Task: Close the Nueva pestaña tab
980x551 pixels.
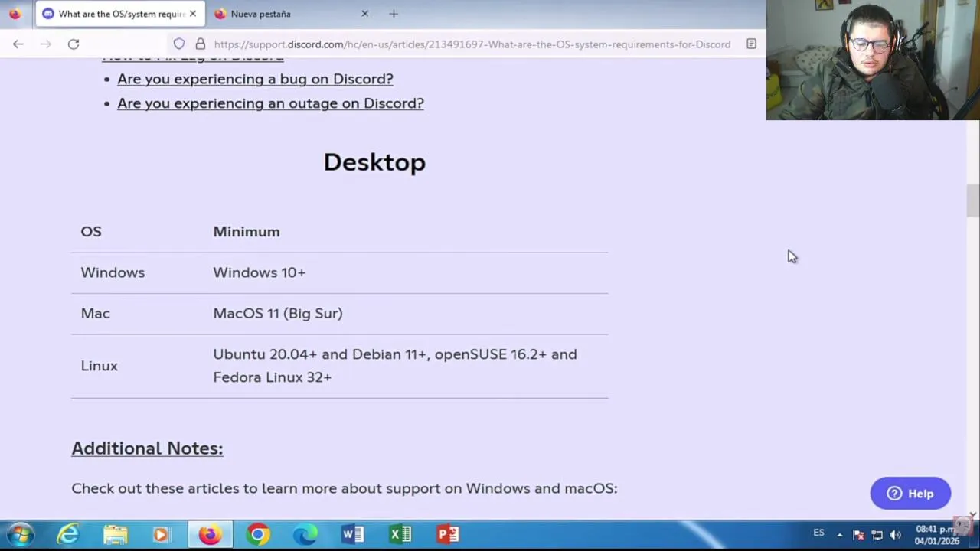Action: point(364,14)
